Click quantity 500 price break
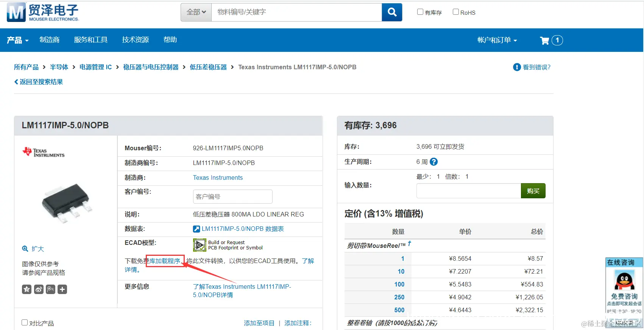Screen dimensions: 644x330 click(x=399, y=310)
